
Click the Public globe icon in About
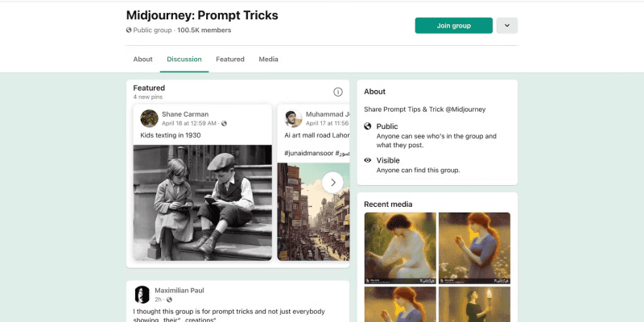click(368, 126)
